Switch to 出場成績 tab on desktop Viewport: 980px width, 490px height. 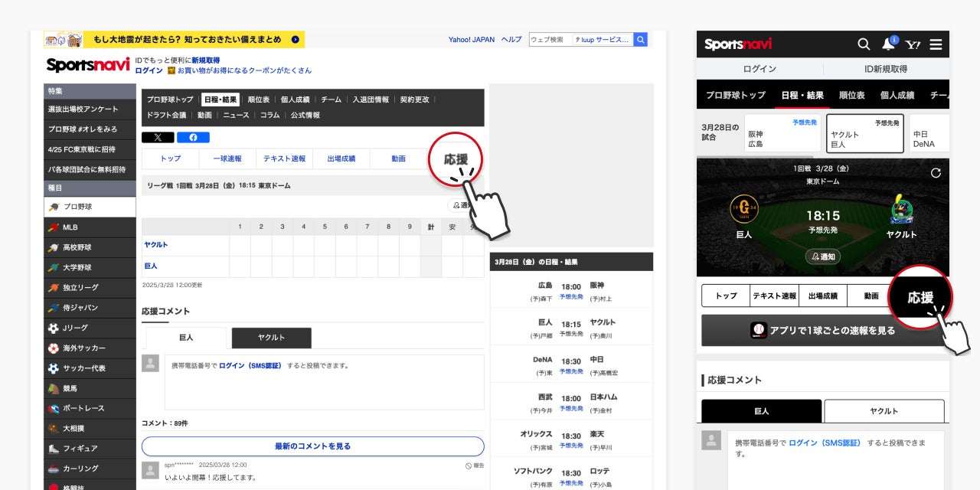(341, 158)
